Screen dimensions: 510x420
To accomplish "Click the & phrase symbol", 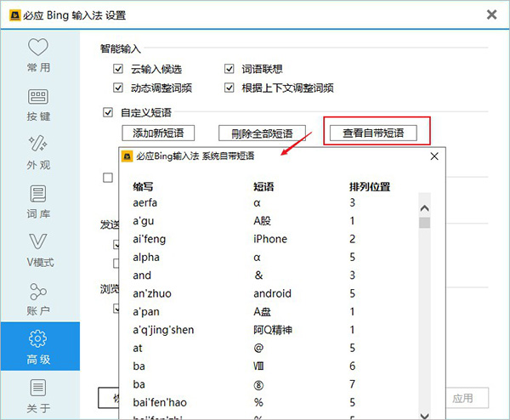I will tap(258, 275).
